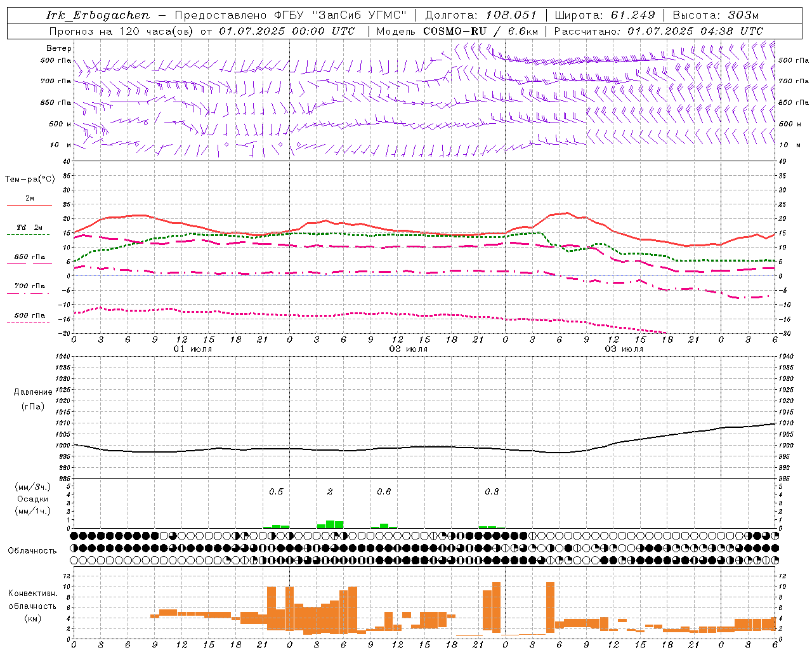Click the tallest green precipitation bar below '2'
This screenshot has height=650, width=812.
[x=330, y=524]
